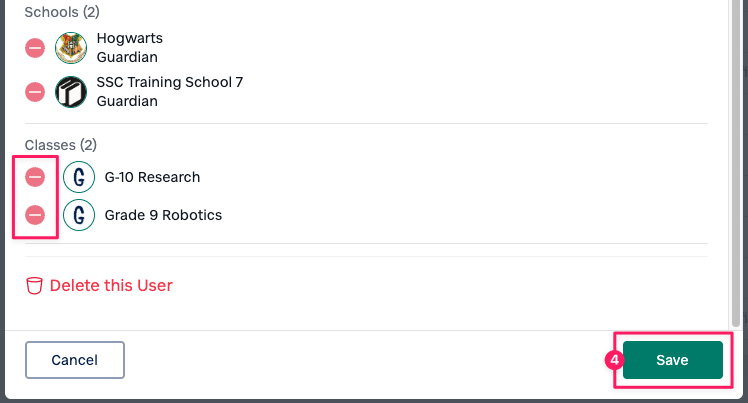
Task: Click the Delete this User link
Action: coord(111,286)
